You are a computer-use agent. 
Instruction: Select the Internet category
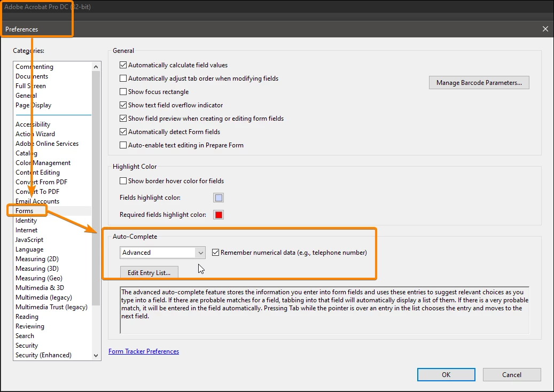click(27, 230)
